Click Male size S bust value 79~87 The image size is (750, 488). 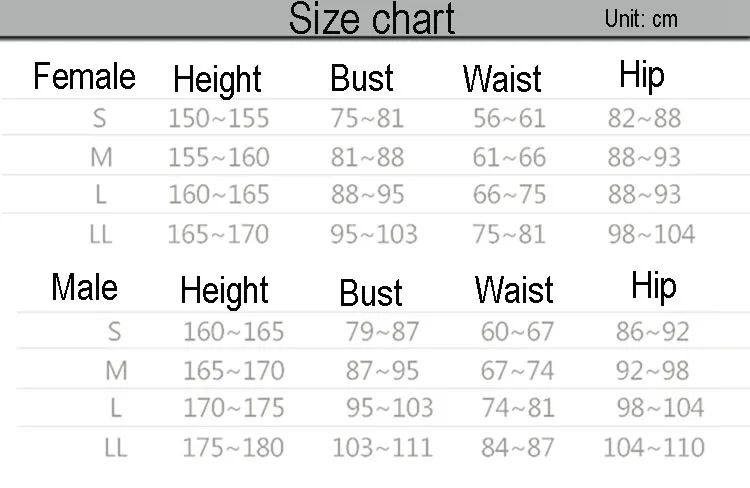tap(382, 332)
